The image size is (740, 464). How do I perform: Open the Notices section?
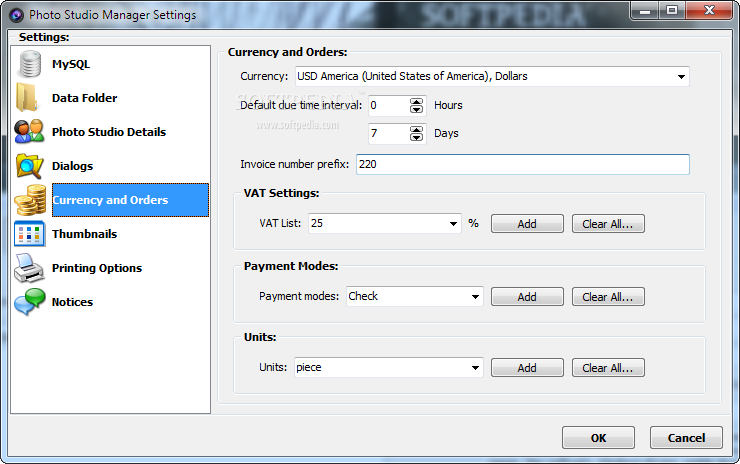[72, 302]
